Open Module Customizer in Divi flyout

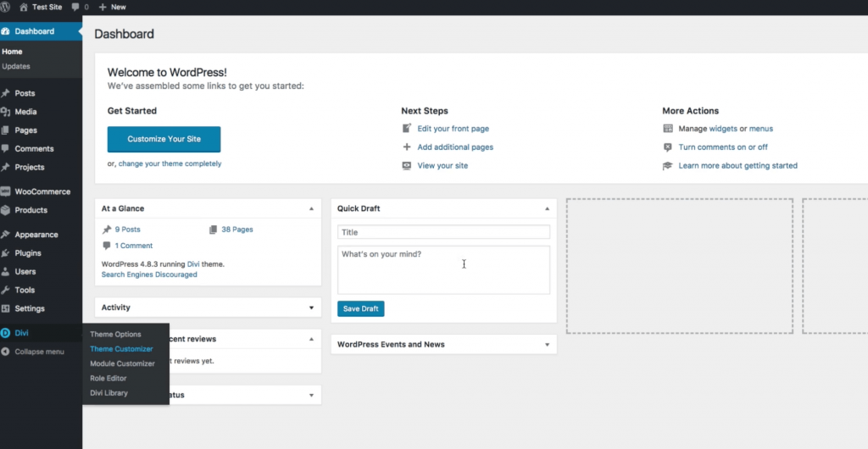coord(122,363)
